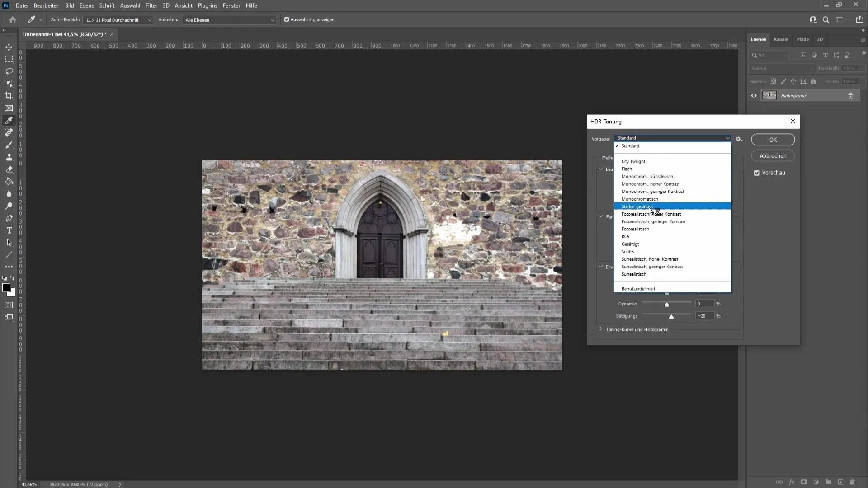
Task: Switch to the Kanäle tab
Action: click(781, 39)
